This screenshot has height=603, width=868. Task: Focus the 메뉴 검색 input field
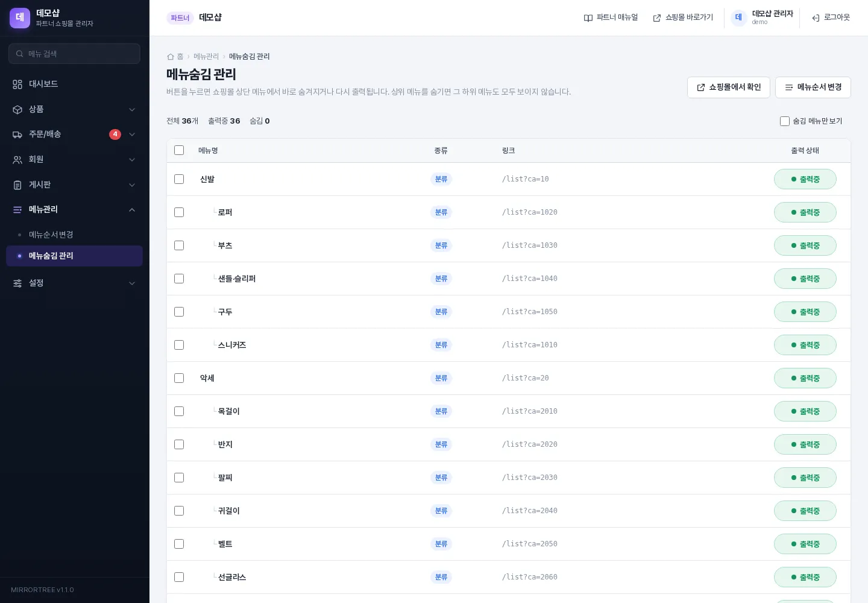pos(74,54)
